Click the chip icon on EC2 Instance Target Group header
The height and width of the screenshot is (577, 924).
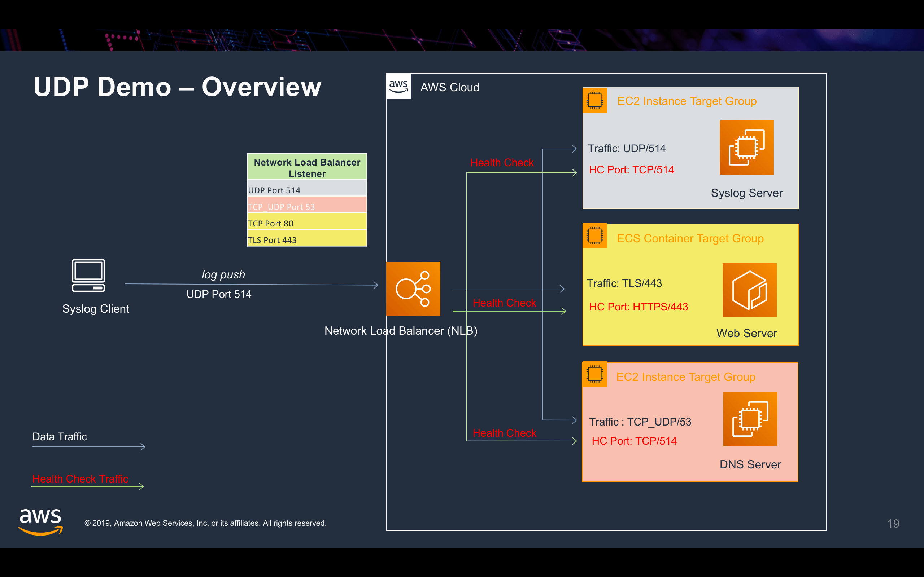coord(594,100)
